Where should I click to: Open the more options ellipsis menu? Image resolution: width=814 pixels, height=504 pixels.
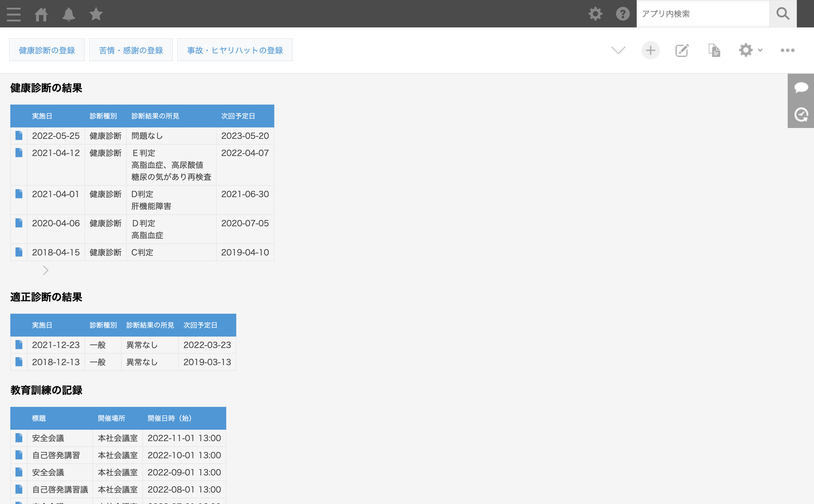(x=787, y=50)
